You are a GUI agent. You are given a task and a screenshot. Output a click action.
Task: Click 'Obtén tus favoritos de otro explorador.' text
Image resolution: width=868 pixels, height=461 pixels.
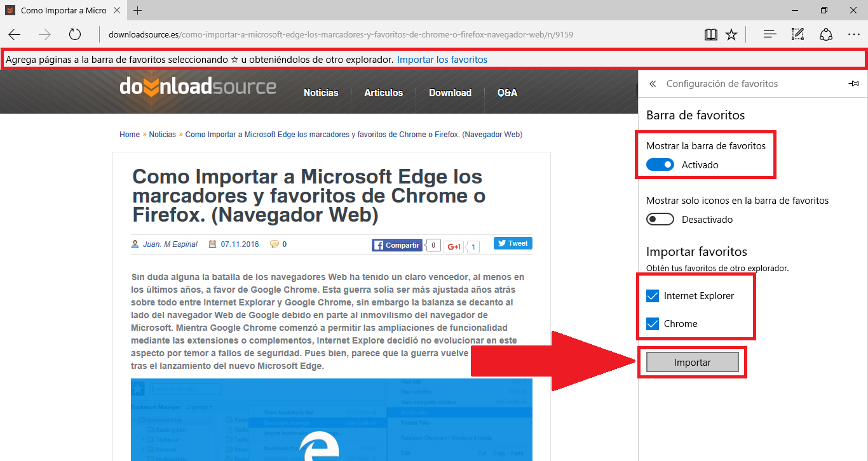point(717,269)
